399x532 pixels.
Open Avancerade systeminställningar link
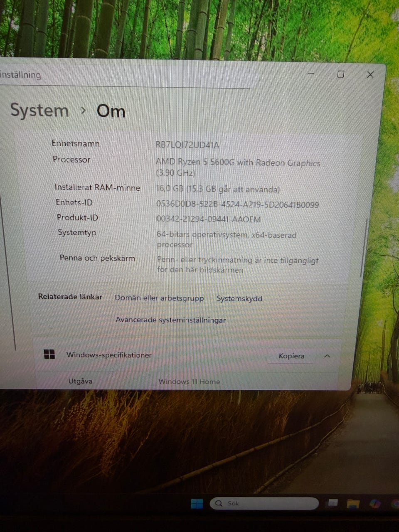(170, 320)
